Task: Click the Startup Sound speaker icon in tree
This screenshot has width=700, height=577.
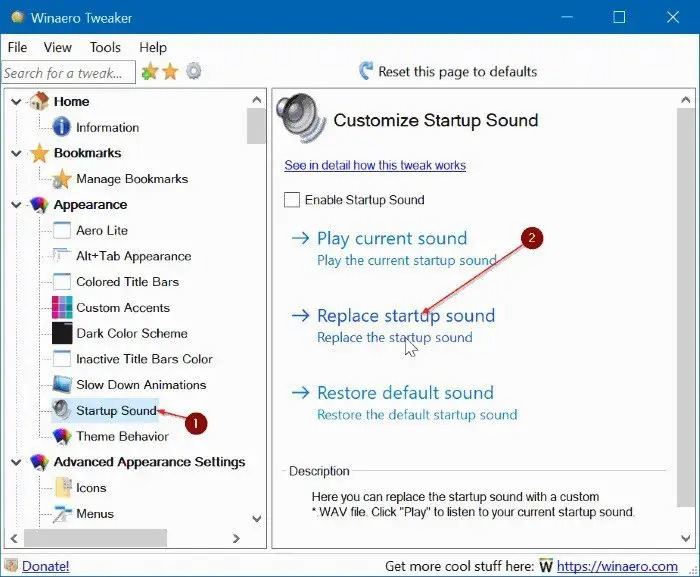Action: (62, 410)
